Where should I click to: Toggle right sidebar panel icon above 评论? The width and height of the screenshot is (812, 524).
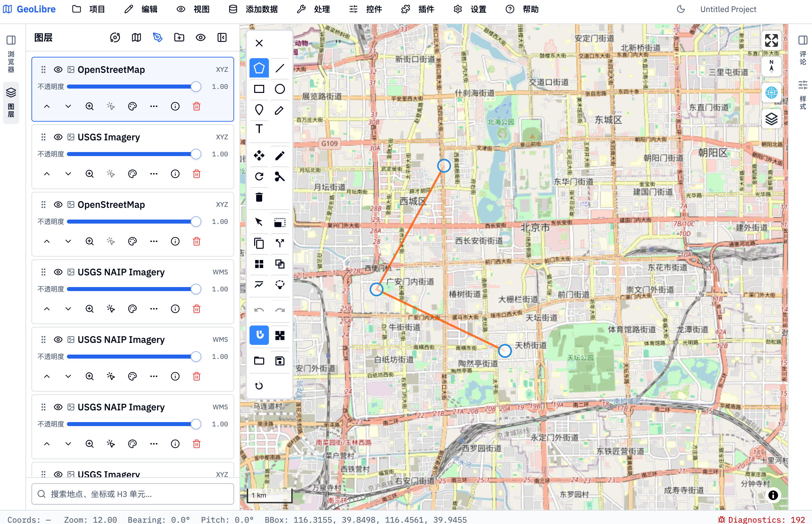802,40
